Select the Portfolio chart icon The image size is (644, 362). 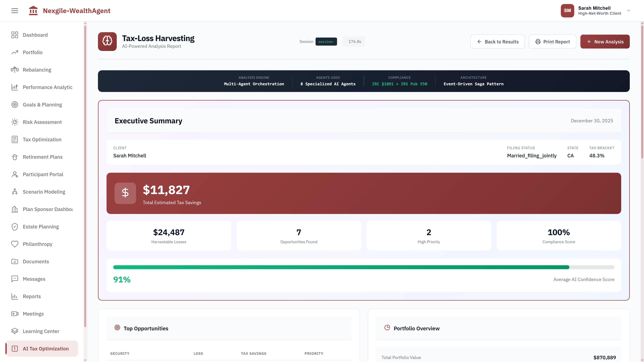pos(14,52)
